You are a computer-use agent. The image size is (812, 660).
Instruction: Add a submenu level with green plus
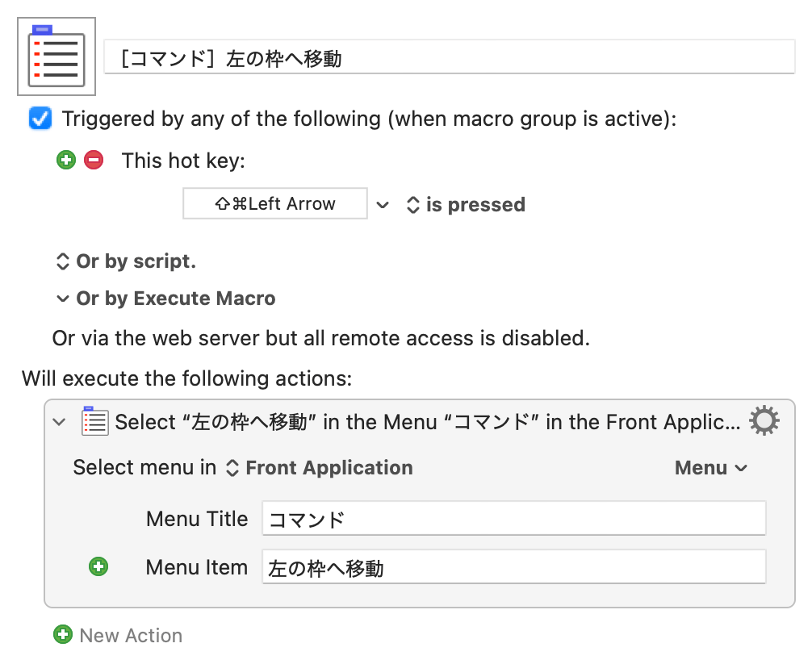tap(98, 567)
